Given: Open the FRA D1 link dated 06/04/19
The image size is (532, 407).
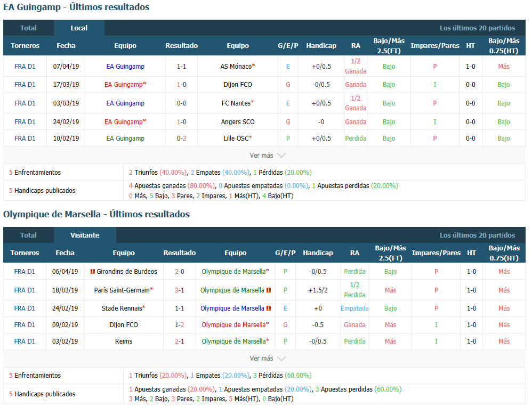Looking at the screenshot, I should 25,272.
